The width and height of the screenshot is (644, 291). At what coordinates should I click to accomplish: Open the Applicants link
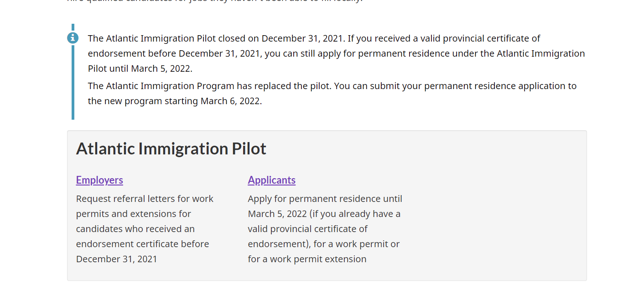(x=272, y=180)
